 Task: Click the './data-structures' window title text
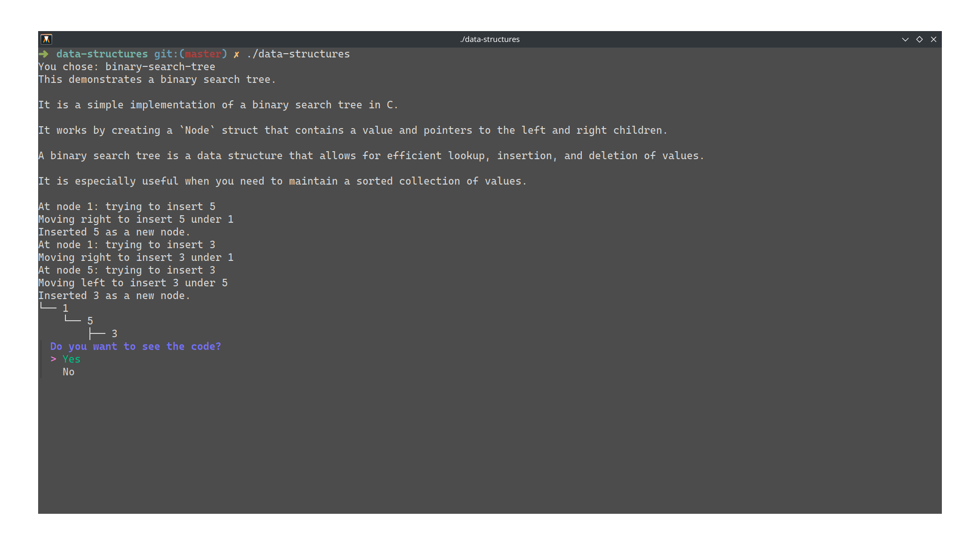coord(490,39)
